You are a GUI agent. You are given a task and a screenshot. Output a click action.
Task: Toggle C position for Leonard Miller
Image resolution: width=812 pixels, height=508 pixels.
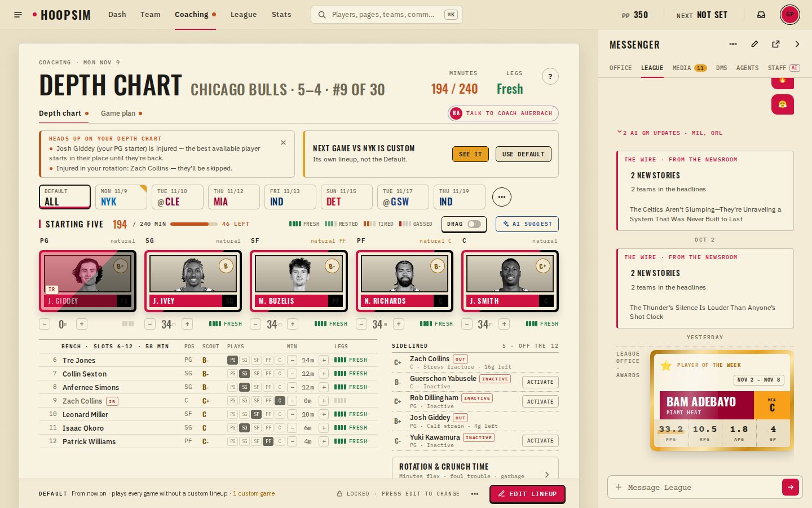point(280,414)
